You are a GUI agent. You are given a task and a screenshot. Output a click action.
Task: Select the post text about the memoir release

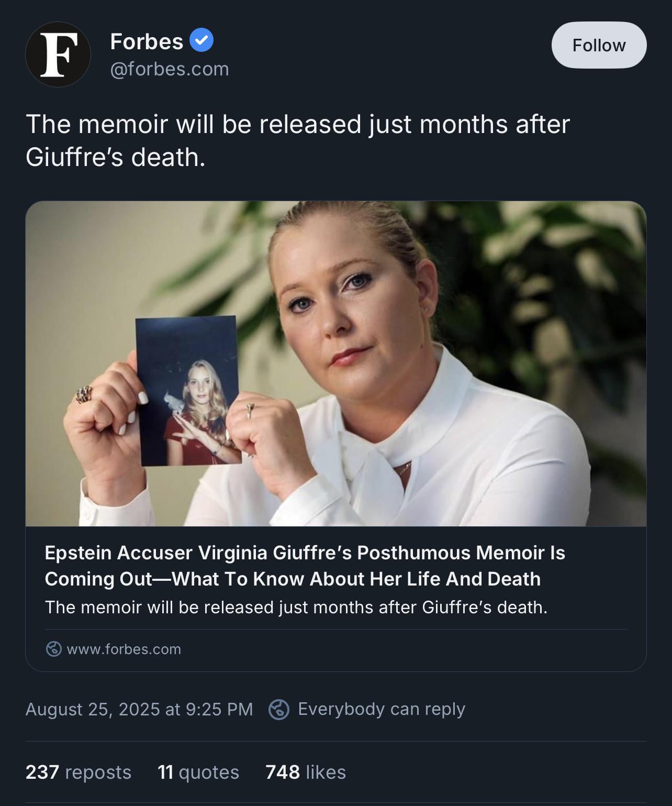pos(297,140)
